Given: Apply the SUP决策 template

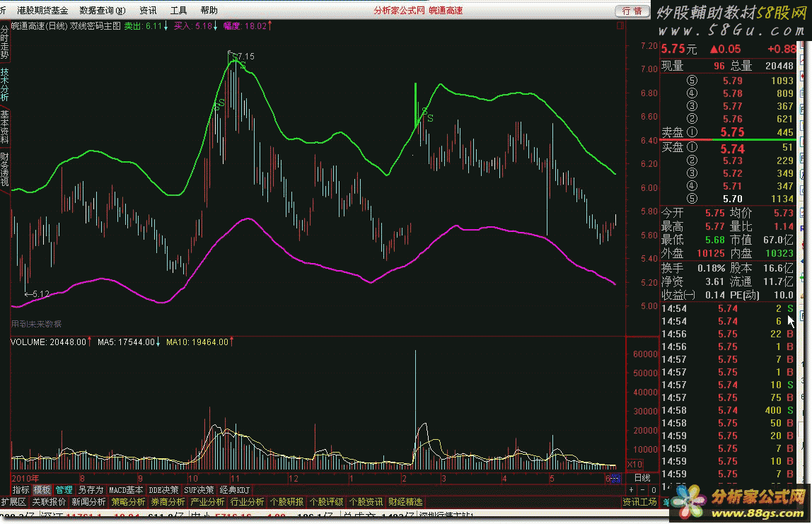Looking at the screenshot, I should 199,490.
